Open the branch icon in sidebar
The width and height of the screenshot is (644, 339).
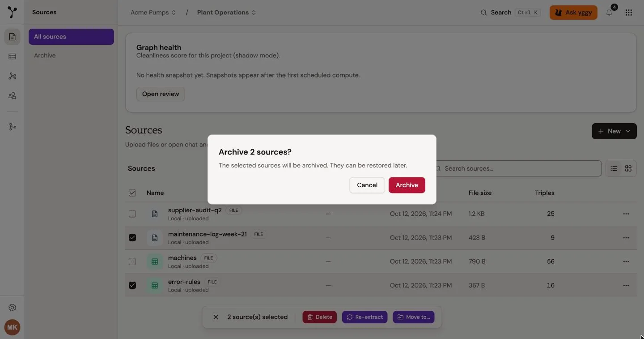pyautogui.click(x=13, y=127)
